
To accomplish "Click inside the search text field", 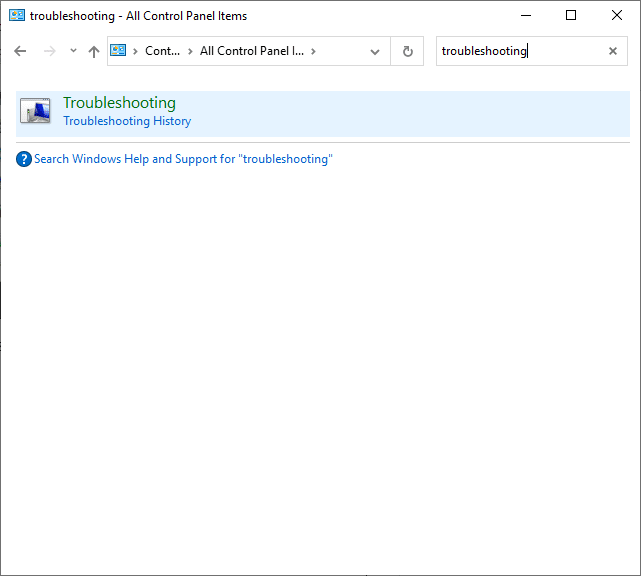I will click(x=520, y=51).
